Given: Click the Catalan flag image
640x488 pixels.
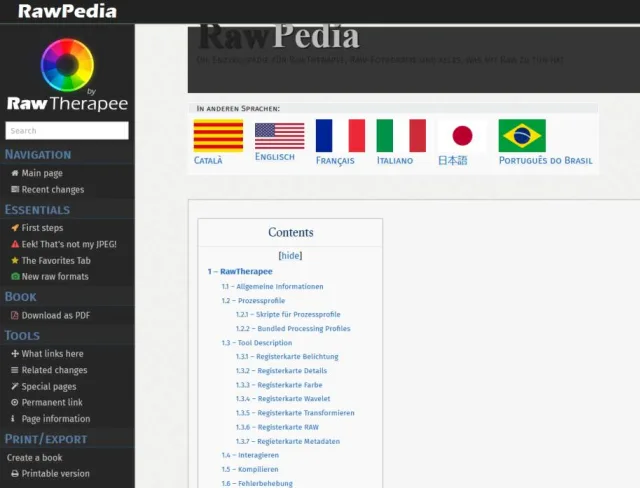Looking at the screenshot, I should [218, 135].
